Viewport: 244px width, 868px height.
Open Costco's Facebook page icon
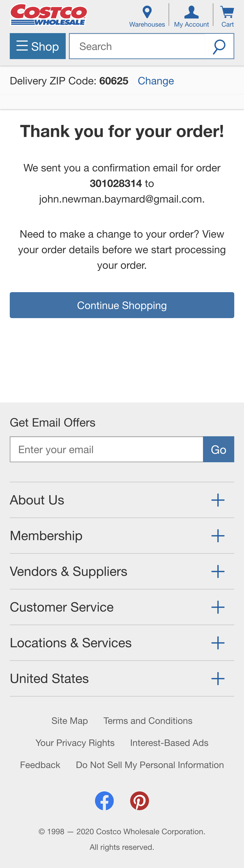(x=104, y=801)
